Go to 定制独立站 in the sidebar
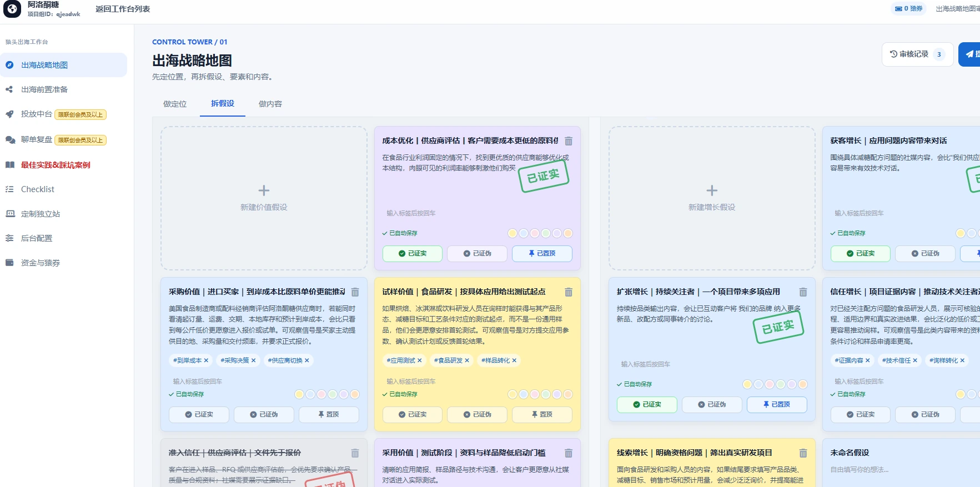 [64, 214]
